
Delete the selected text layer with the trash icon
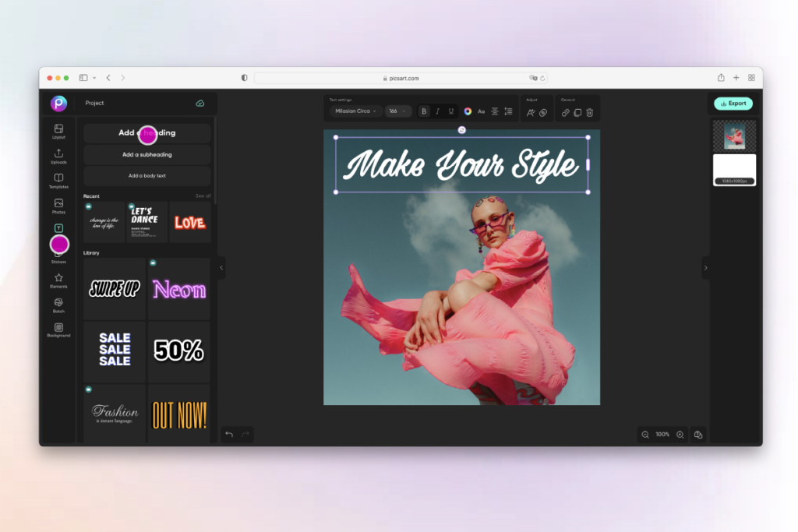click(590, 111)
